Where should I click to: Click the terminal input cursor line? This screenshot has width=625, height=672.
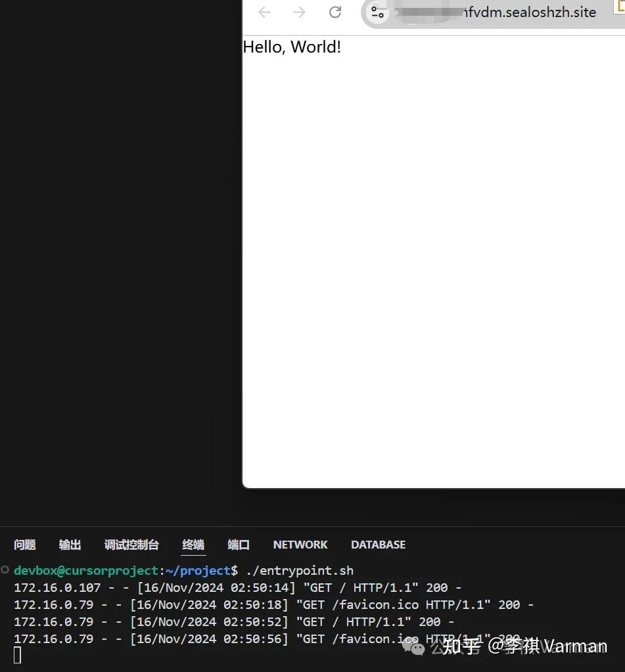coord(16,654)
